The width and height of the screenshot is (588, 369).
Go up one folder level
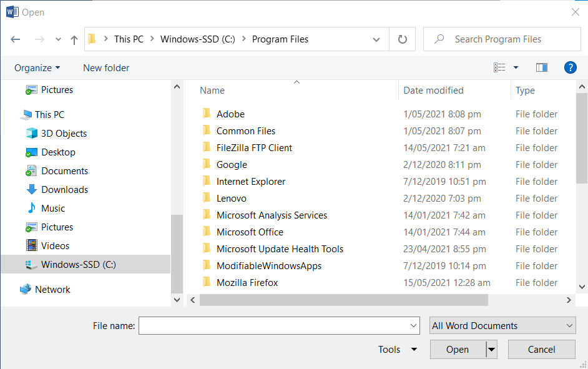click(x=74, y=39)
